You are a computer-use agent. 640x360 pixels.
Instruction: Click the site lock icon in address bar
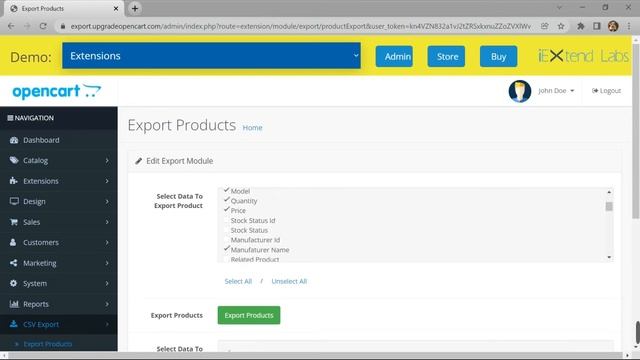(x=62, y=26)
